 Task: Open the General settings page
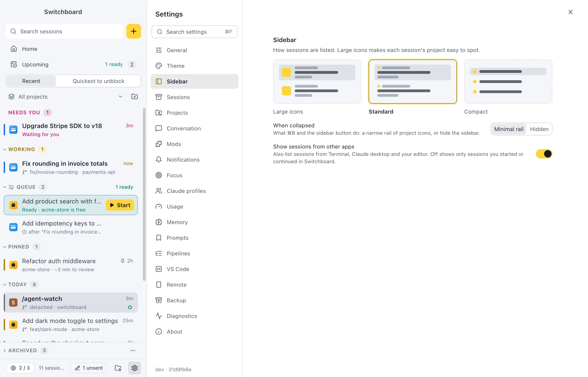[x=195, y=50]
